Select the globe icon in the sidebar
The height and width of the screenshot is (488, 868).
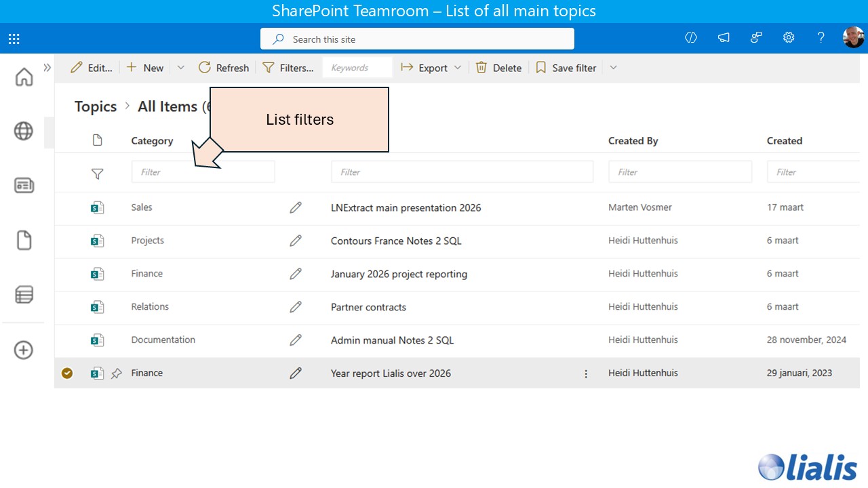click(x=24, y=131)
